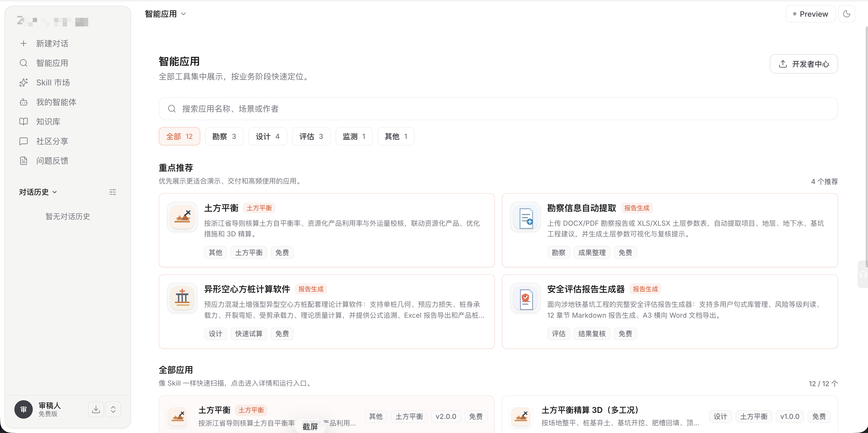Go to 我的智能体
The height and width of the screenshot is (433, 868).
click(x=68, y=102)
